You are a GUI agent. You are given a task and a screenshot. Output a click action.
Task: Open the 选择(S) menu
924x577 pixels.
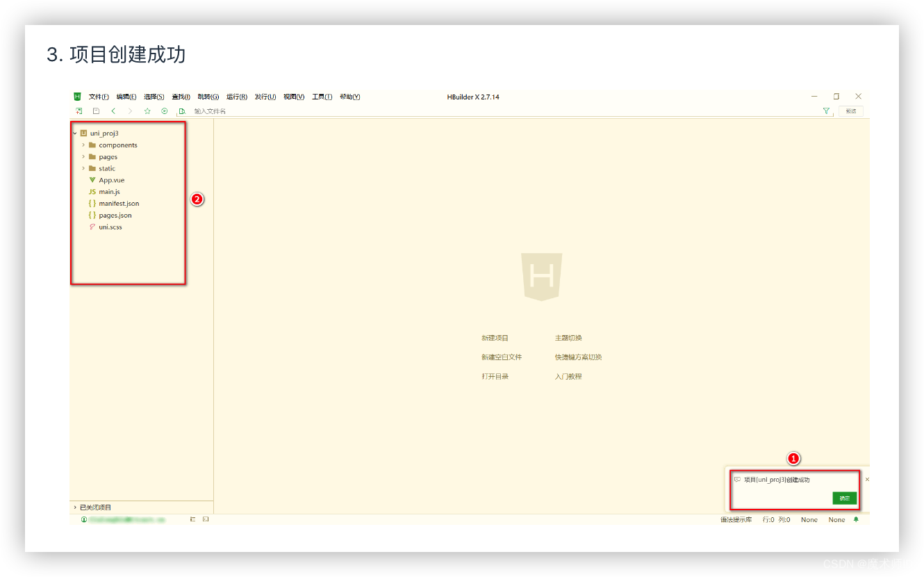pos(154,97)
